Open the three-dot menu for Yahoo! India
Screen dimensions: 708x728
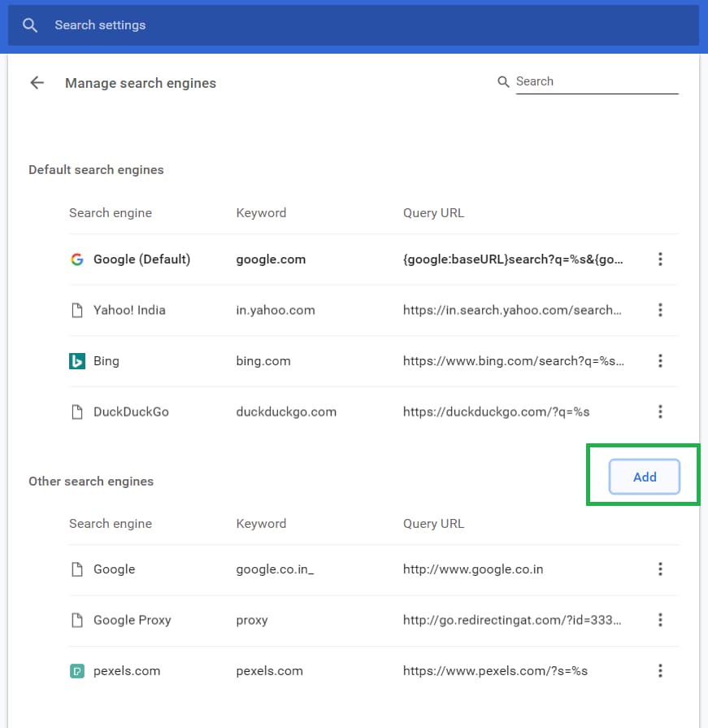point(660,310)
